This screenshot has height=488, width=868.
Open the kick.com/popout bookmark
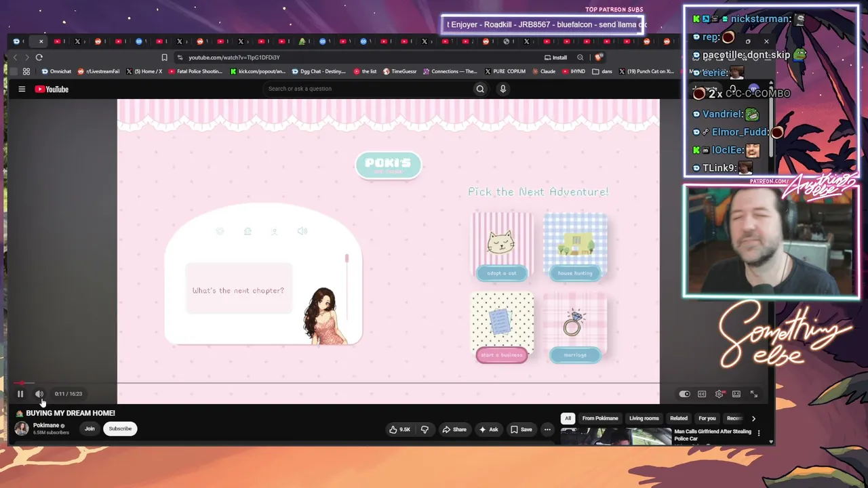pyautogui.click(x=258, y=71)
